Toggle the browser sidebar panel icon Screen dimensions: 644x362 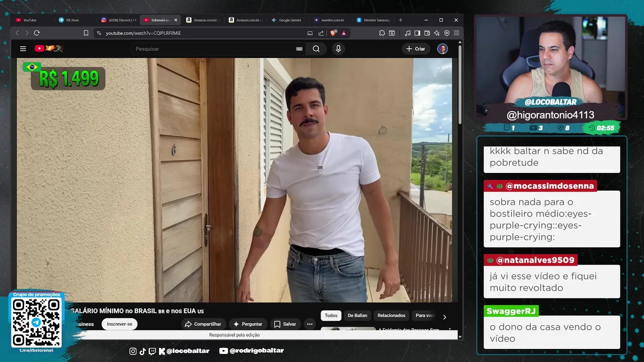(x=417, y=33)
